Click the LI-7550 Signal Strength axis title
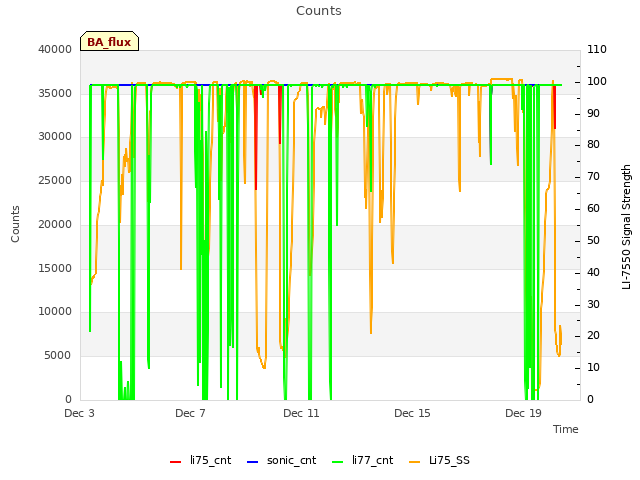Viewport: 640px width, 480px height. 627,227
